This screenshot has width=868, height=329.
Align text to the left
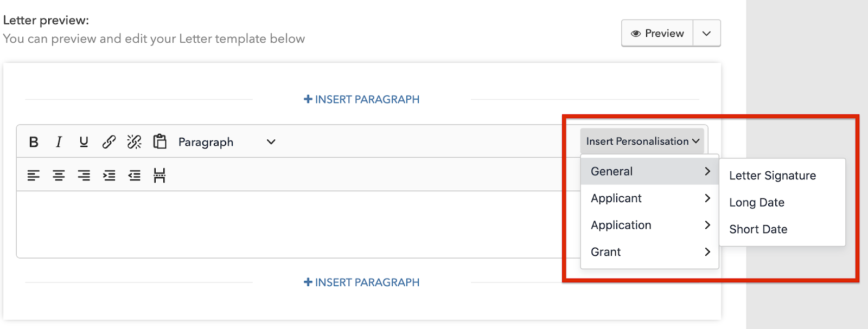pyautogui.click(x=34, y=175)
